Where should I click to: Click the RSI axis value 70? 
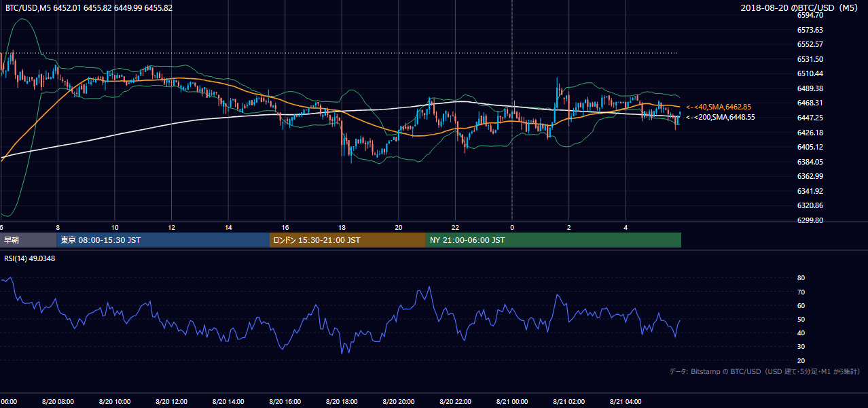(x=801, y=292)
